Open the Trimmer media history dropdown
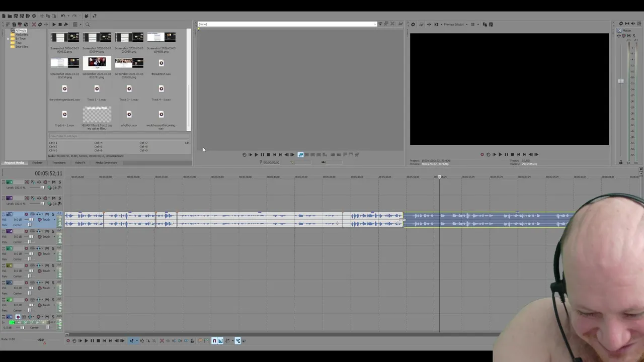The image size is (644, 362). tap(374, 24)
